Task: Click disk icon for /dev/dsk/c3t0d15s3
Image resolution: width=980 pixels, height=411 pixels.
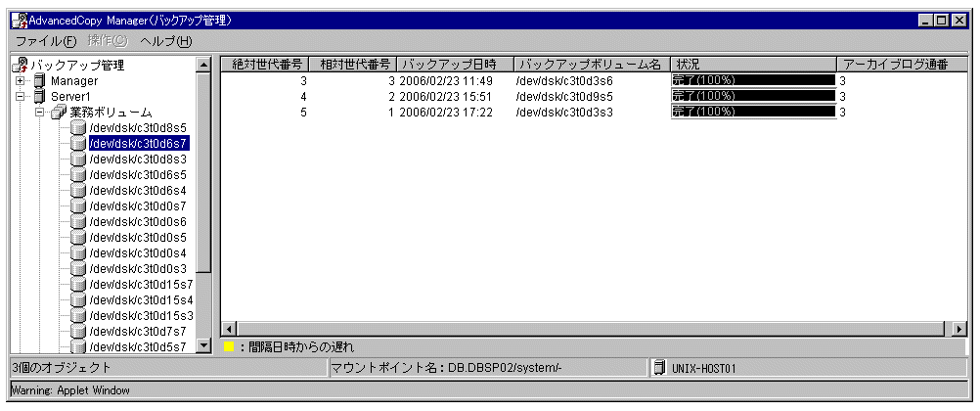Action: [x=78, y=315]
